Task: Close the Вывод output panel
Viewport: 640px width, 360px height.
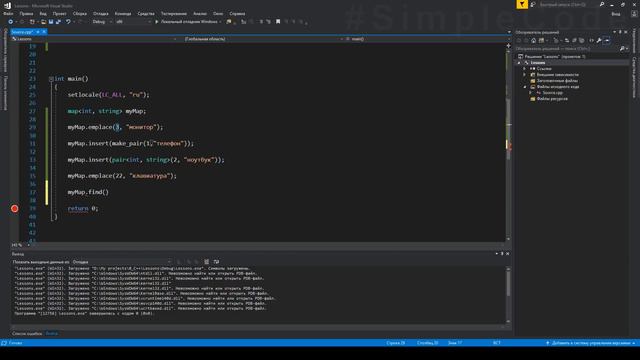Action: point(508,253)
